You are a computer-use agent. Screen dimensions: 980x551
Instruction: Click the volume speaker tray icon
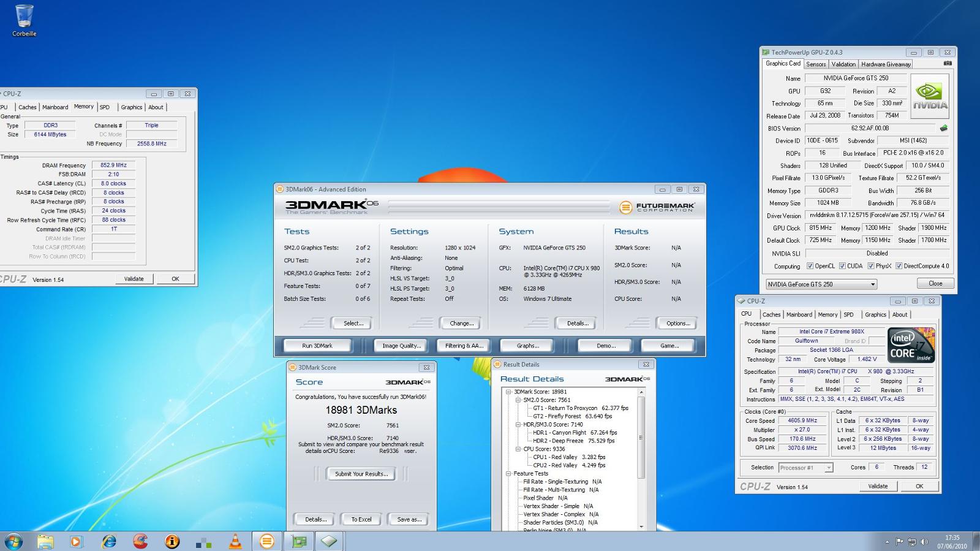(x=924, y=542)
